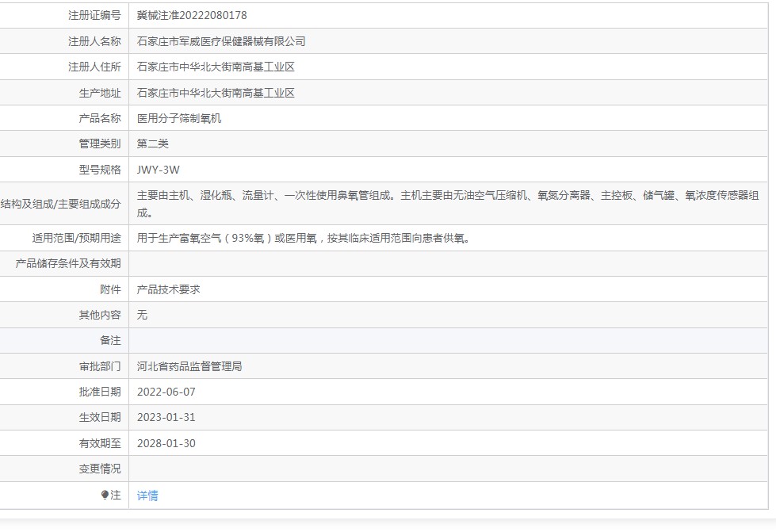Click the lightbulb icon beside 注
This screenshot has width=776, height=532.
[x=105, y=496]
